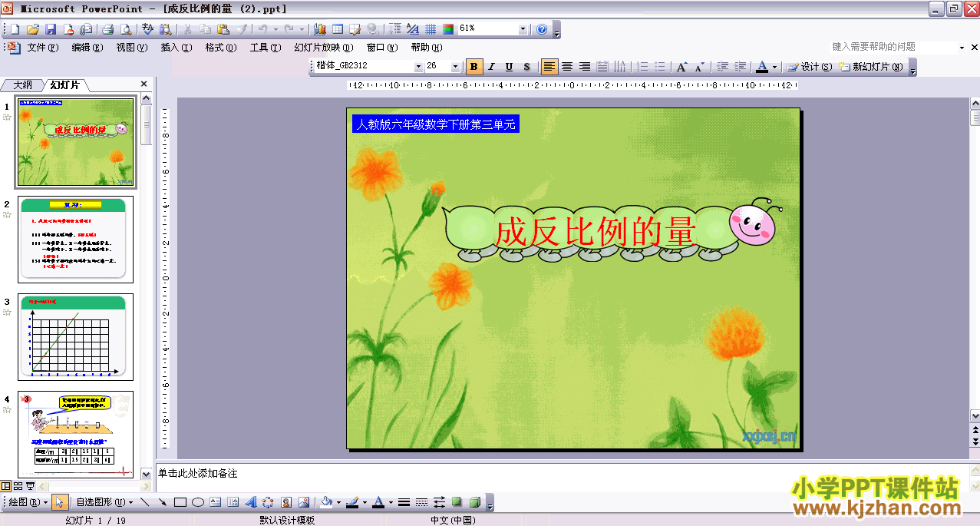The width and height of the screenshot is (980, 526).
Task: Open the 绘图 (Draw) dropdown menu
Action: click(x=27, y=503)
